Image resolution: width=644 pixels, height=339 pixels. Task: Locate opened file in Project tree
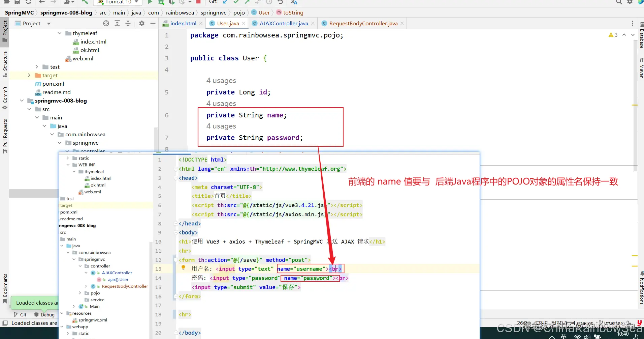pyautogui.click(x=106, y=23)
